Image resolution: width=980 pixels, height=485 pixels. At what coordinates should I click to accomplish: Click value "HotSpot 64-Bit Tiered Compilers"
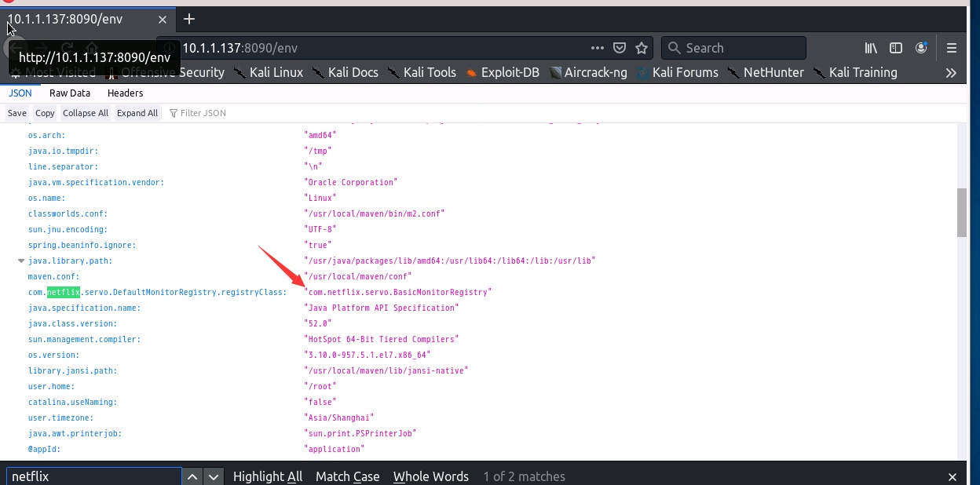click(x=382, y=339)
